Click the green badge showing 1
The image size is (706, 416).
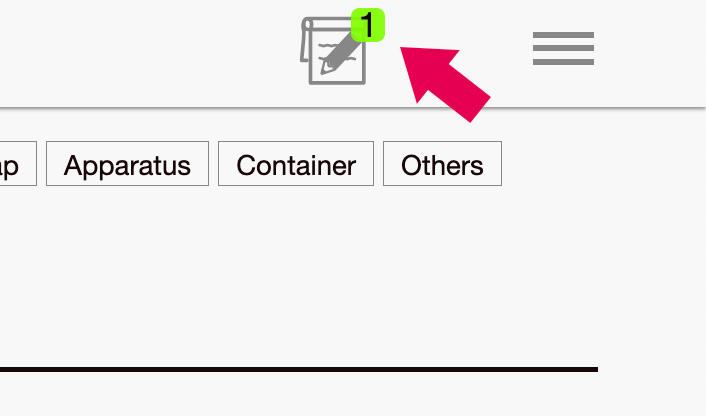368,25
